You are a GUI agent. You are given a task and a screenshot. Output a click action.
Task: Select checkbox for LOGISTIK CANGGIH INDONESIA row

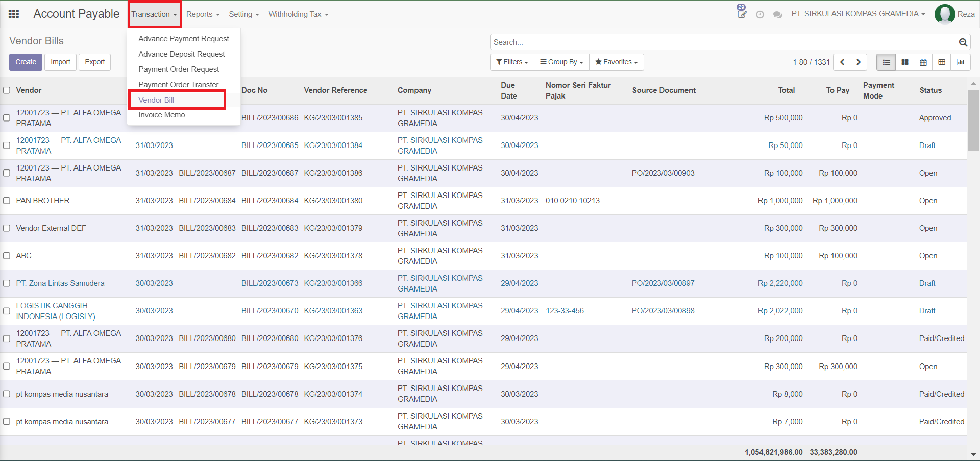pos(7,311)
